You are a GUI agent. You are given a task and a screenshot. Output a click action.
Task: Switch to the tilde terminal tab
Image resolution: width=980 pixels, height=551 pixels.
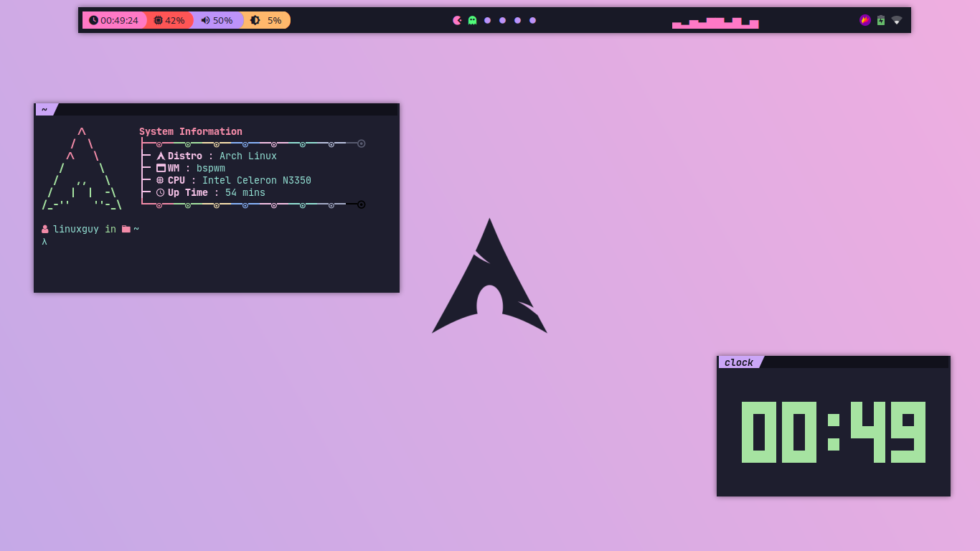pyautogui.click(x=44, y=109)
